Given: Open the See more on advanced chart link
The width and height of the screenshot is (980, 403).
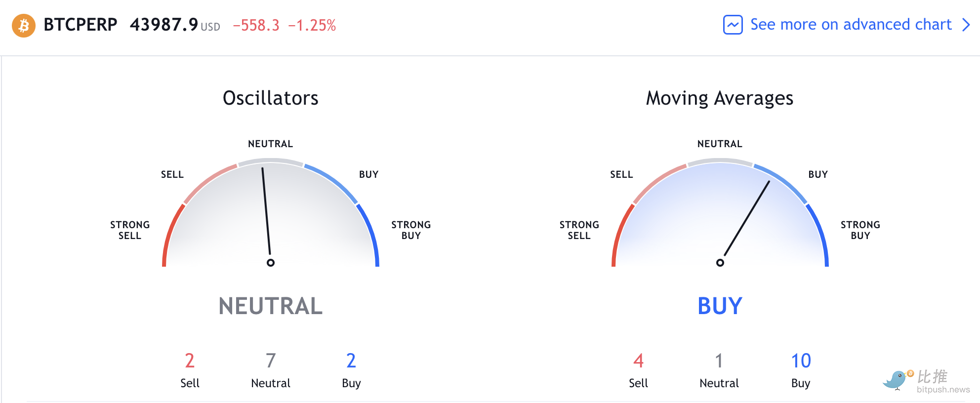Looking at the screenshot, I should click(x=851, y=25).
